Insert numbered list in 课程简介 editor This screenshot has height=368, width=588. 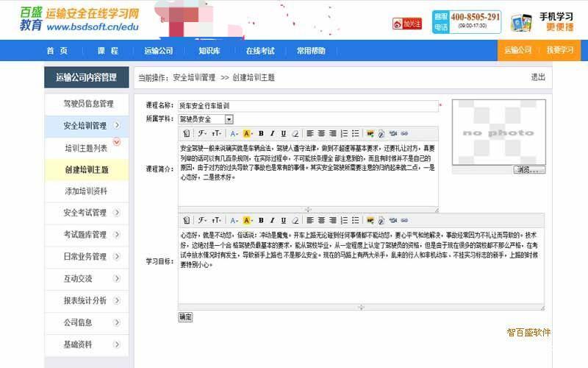pos(344,133)
